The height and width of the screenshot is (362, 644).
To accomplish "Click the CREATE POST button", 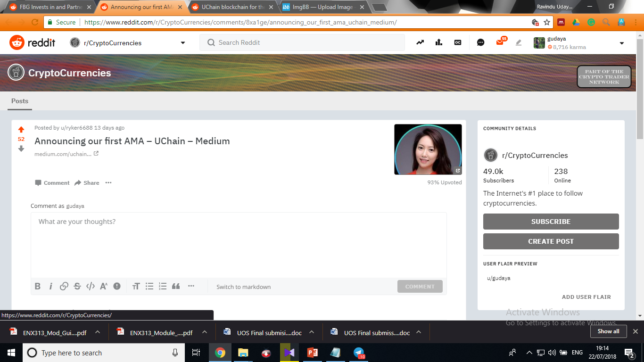I will click(551, 241).
